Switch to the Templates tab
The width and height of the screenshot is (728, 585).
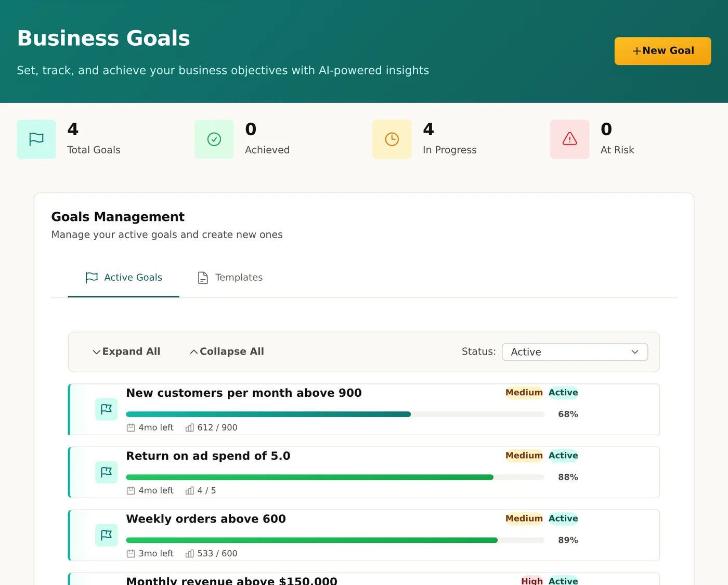click(x=230, y=278)
